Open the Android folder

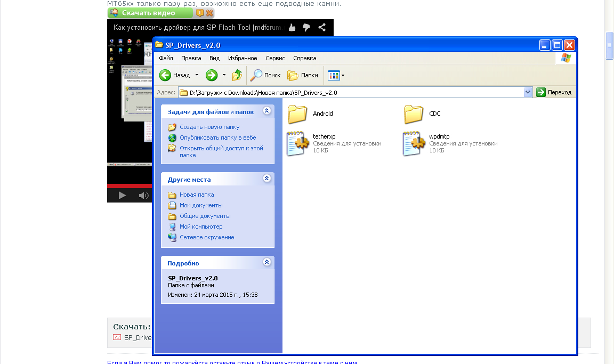(x=297, y=114)
